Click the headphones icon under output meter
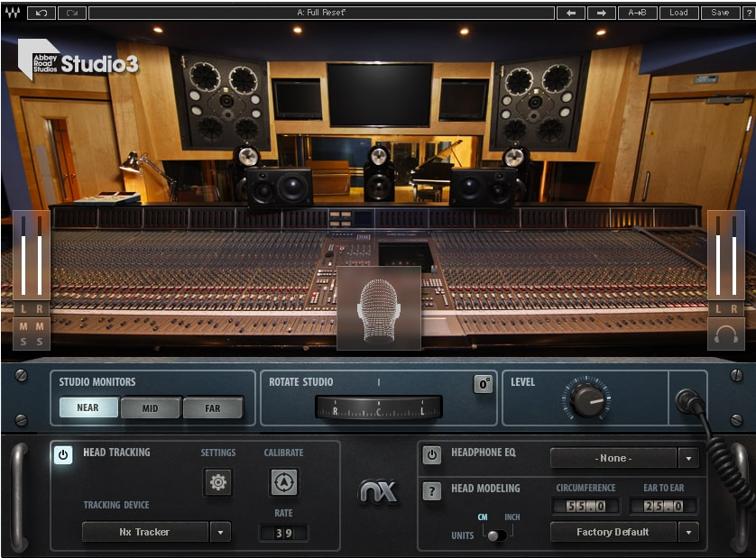This screenshot has width=756, height=558. [x=726, y=334]
